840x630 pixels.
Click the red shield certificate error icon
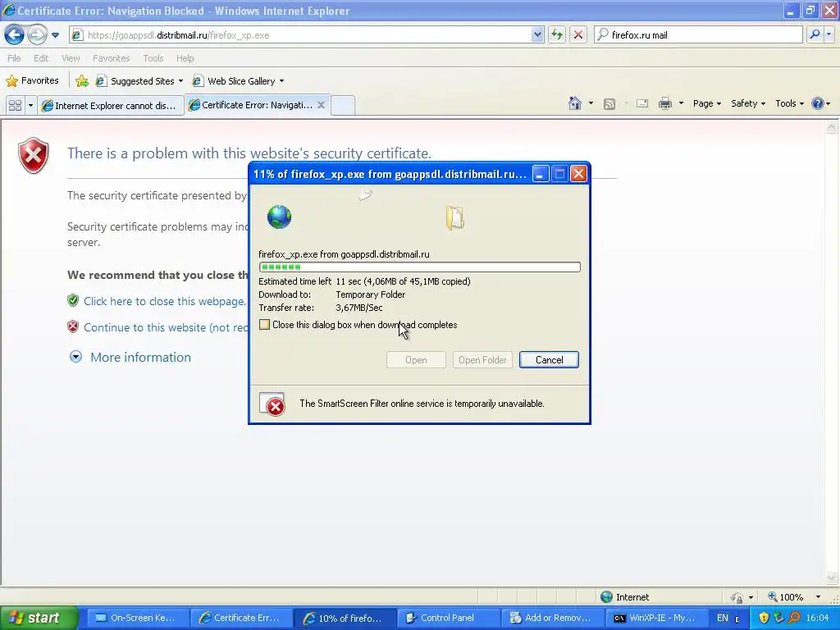tap(33, 155)
